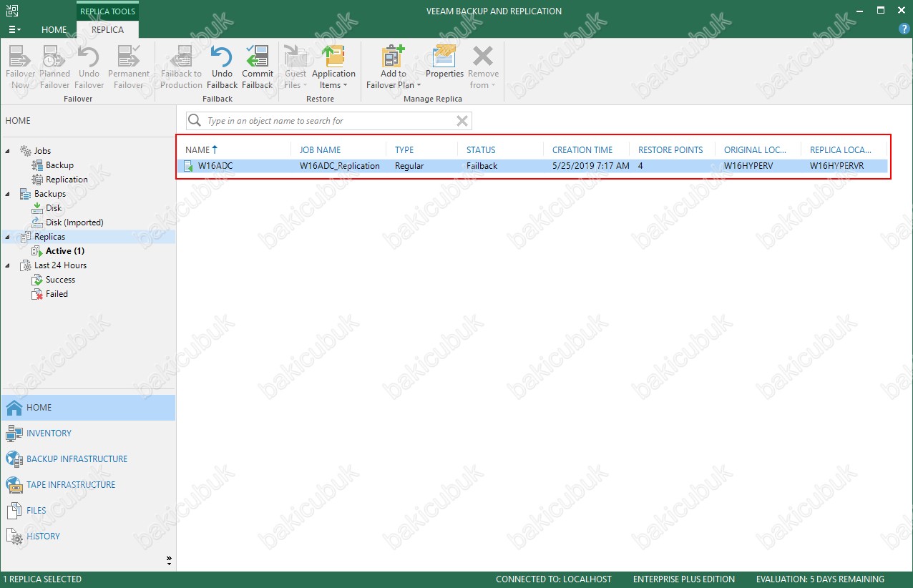The height and width of the screenshot is (588, 913).
Task: Click the W16ADC replica VM icon
Action: [x=189, y=166]
